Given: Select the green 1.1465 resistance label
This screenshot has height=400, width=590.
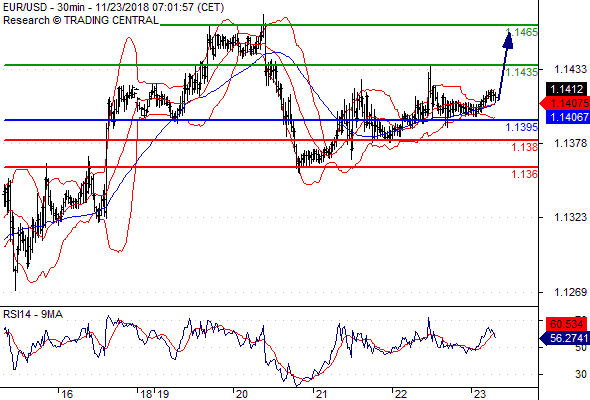Looking at the screenshot, I should (x=522, y=32).
